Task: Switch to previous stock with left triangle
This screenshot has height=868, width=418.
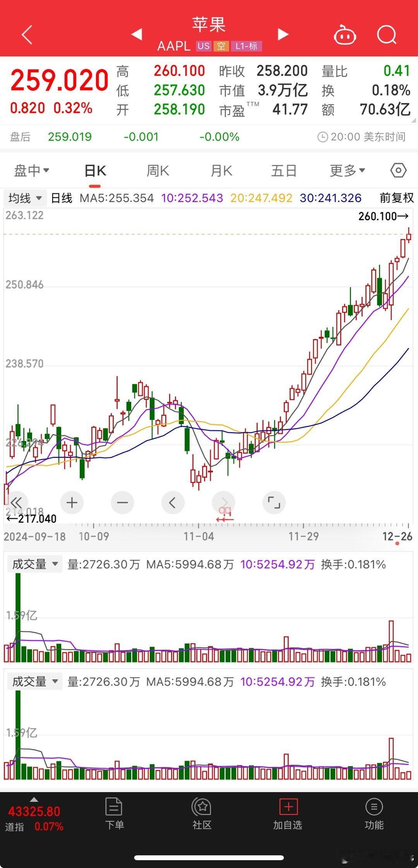Action: pos(137,34)
